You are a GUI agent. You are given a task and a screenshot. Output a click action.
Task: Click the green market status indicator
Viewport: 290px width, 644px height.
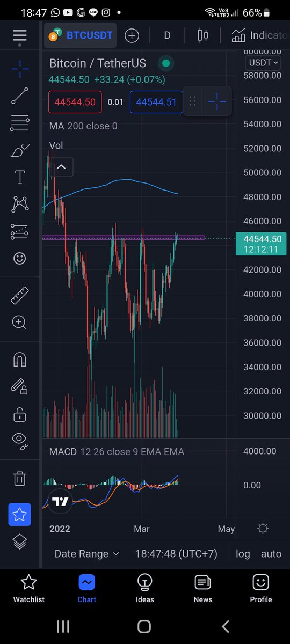(x=166, y=63)
